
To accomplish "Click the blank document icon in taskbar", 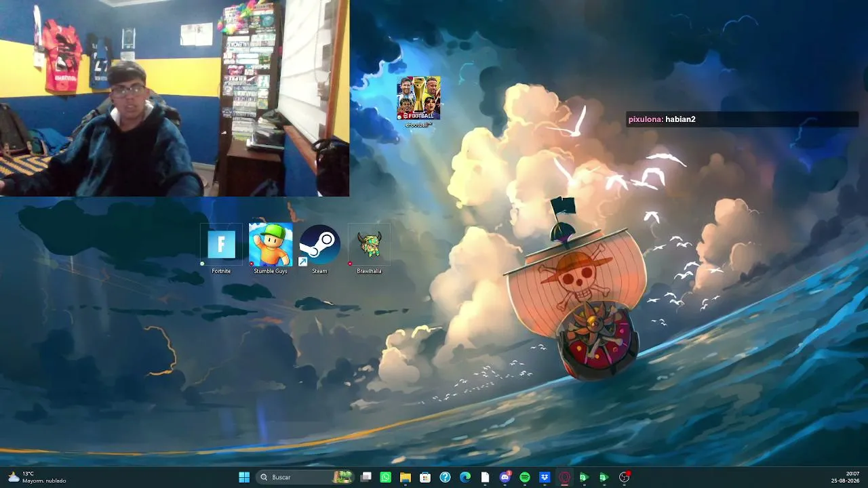I will tap(485, 477).
